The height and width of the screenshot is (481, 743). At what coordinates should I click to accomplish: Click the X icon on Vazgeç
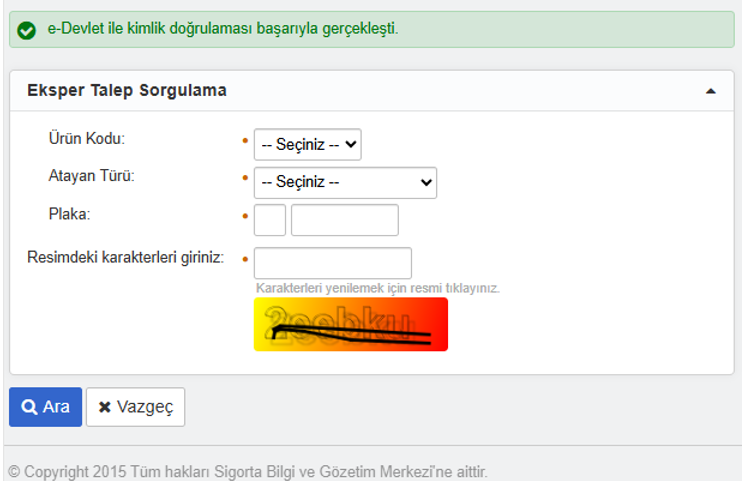pyautogui.click(x=105, y=407)
